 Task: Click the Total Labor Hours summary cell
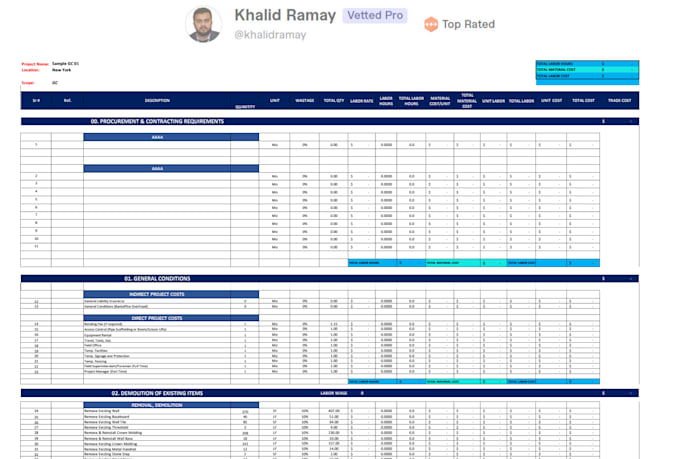(x=587, y=64)
